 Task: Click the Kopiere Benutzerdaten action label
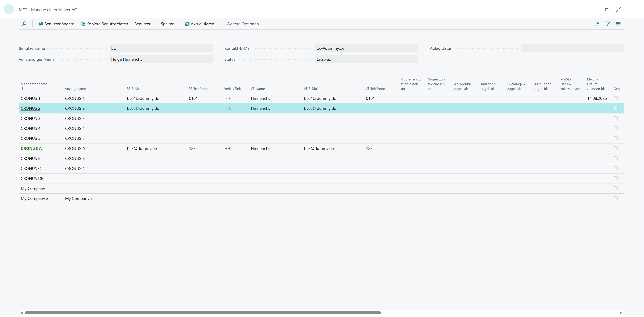107,24
